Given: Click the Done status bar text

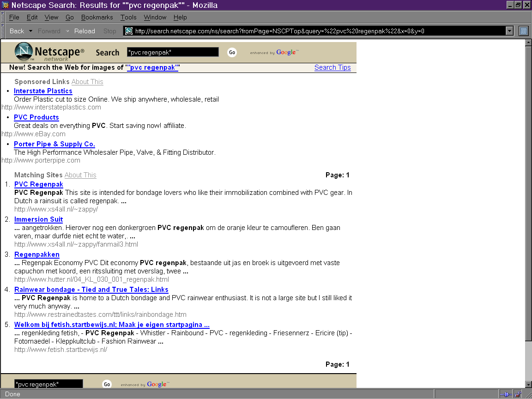Looking at the screenshot, I should (12, 394).
